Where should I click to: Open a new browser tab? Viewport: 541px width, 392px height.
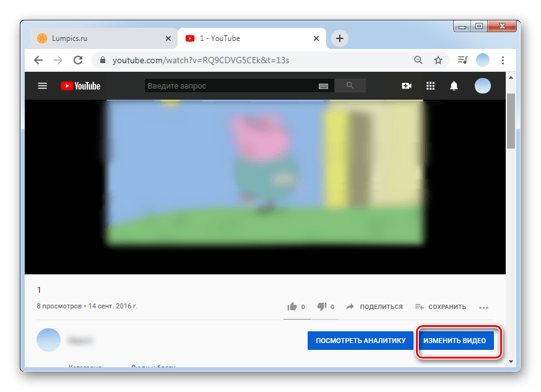tap(339, 38)
